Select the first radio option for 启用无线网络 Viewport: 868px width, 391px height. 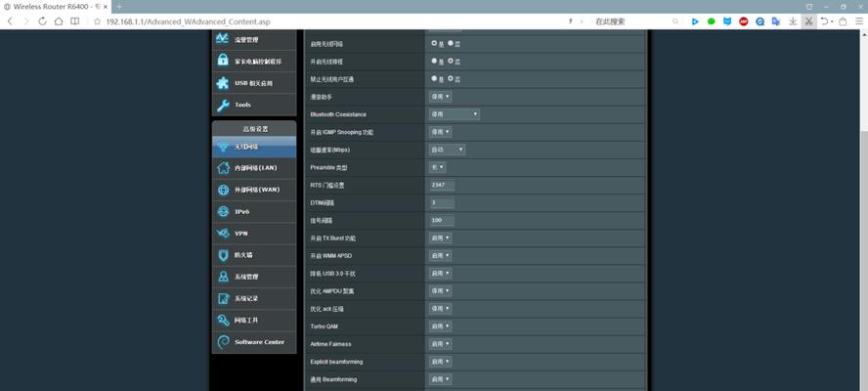(x=434, y=43)
